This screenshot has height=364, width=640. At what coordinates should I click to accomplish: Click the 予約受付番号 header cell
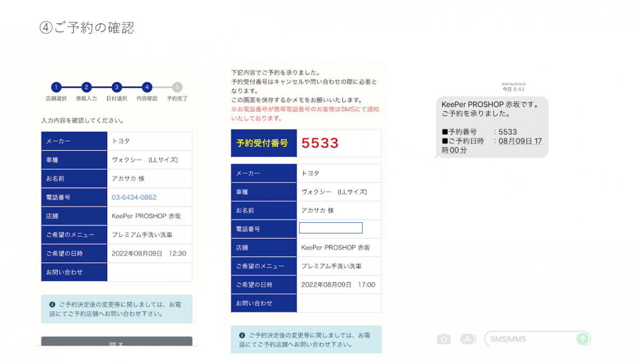[263, 143]
